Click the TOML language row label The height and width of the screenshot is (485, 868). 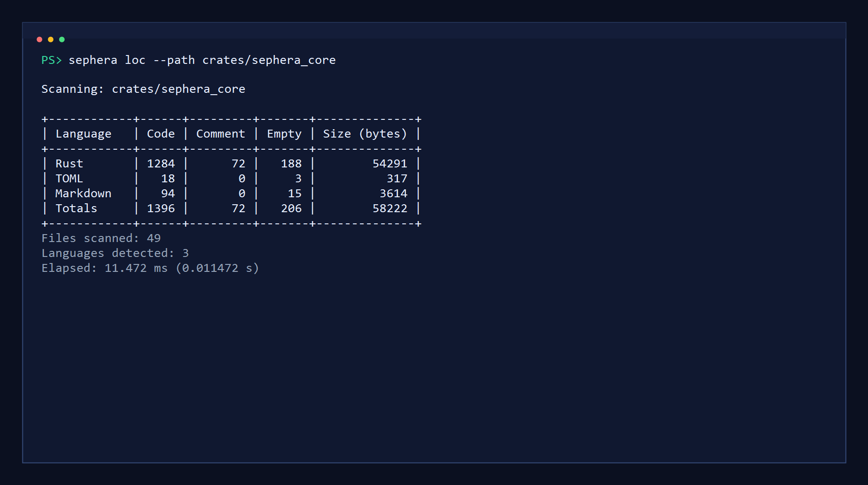pos(69,179)
